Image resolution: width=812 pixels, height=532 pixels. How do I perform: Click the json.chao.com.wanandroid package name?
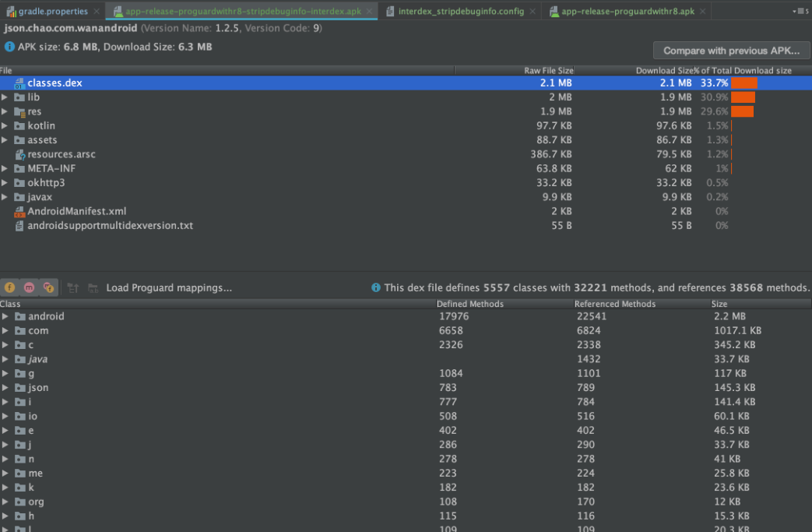click(x=70, y=28)
